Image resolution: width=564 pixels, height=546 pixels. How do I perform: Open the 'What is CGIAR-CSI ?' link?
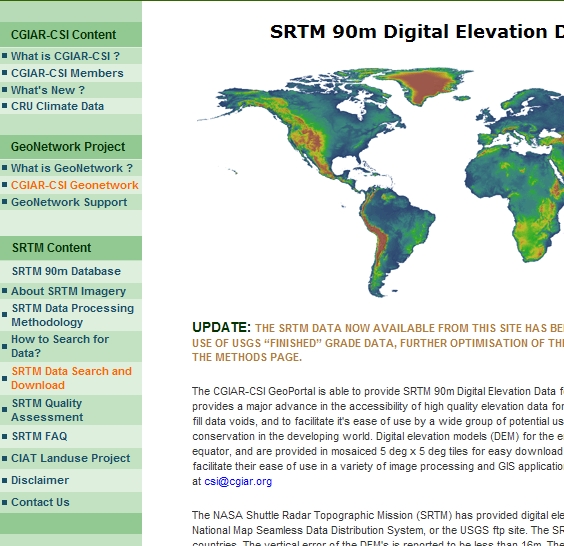65,56
